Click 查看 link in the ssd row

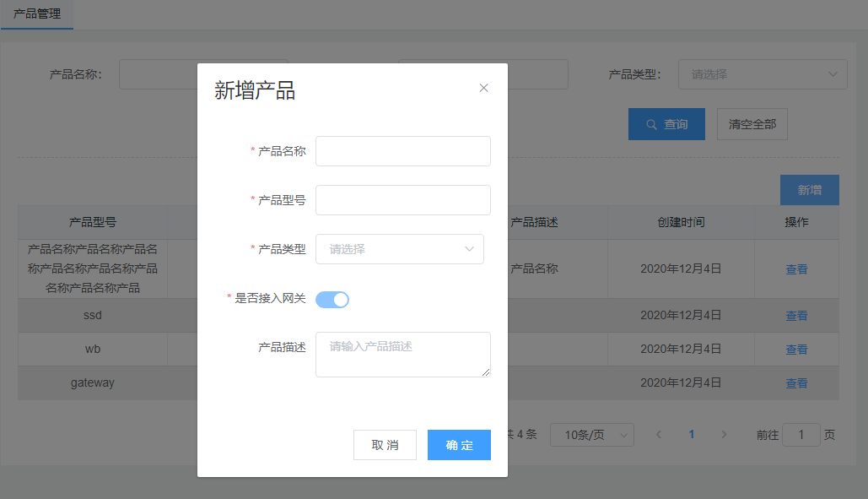click(796, 316)
